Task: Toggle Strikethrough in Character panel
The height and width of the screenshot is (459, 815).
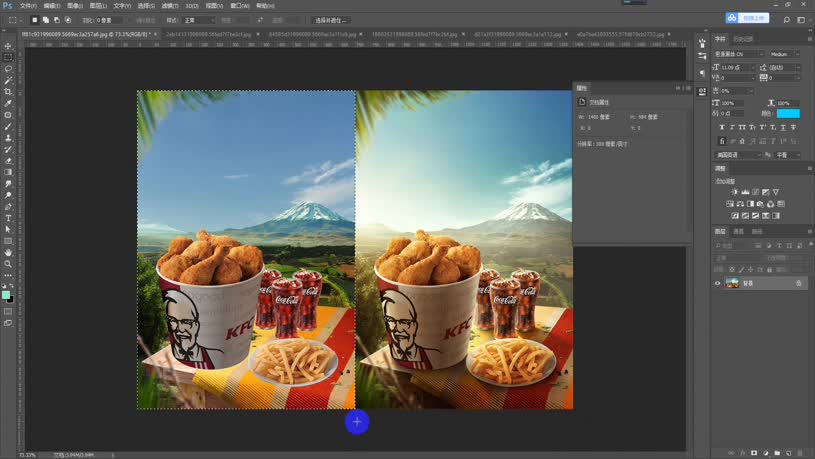Action: [x=793, y=127]
